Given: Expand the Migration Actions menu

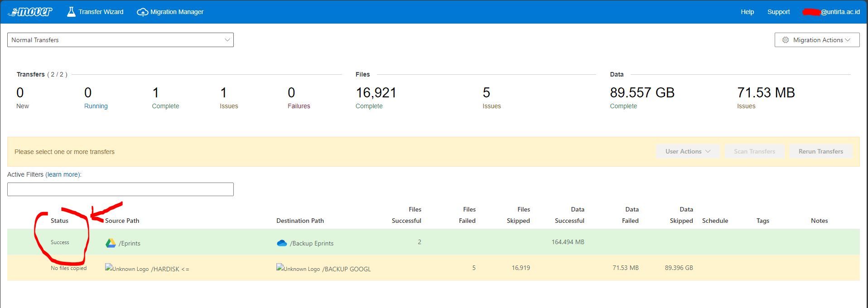Looking at the screenshot, I should click(817, 40).
